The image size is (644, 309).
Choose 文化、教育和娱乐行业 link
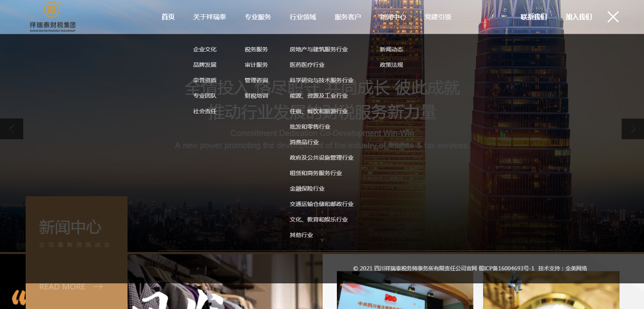coord(319,219)
